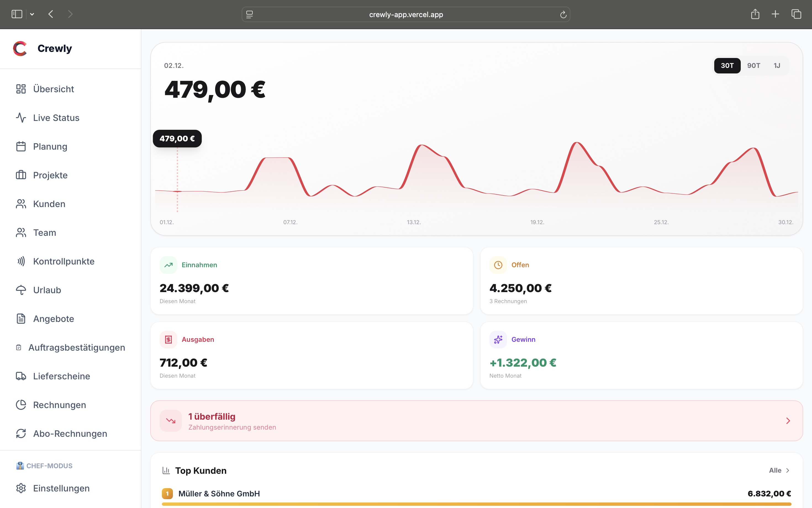Click the Zahlungserinnerung senden link
This screenshot has width=812, height=508.
pyautogui.click(x=232, y=427)
